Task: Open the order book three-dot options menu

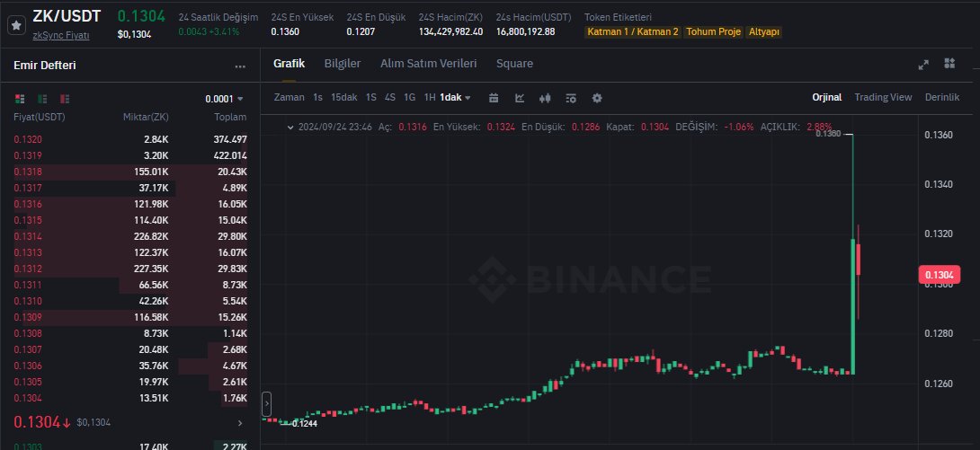Action: [240, 66]
